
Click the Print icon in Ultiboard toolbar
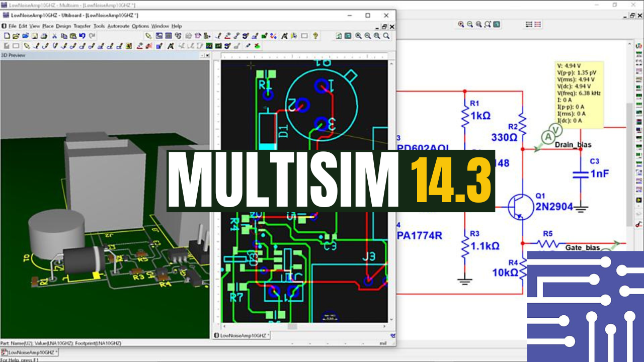point(44,36)
